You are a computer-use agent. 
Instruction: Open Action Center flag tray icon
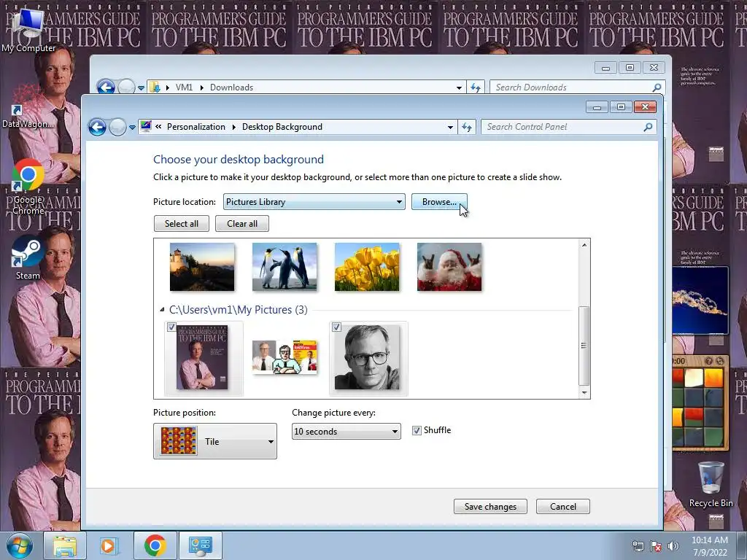point(656,546)
